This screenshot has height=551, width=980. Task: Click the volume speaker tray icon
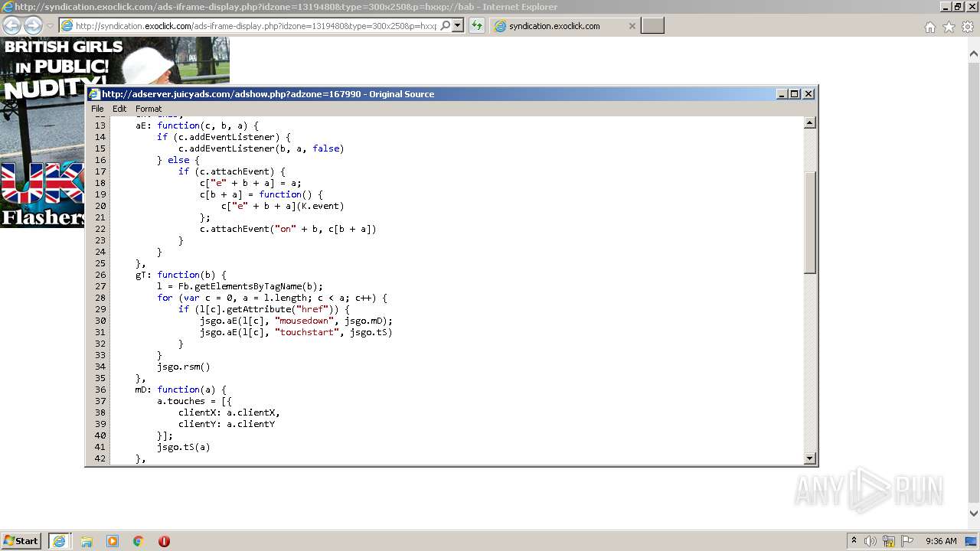pos(871,541)
